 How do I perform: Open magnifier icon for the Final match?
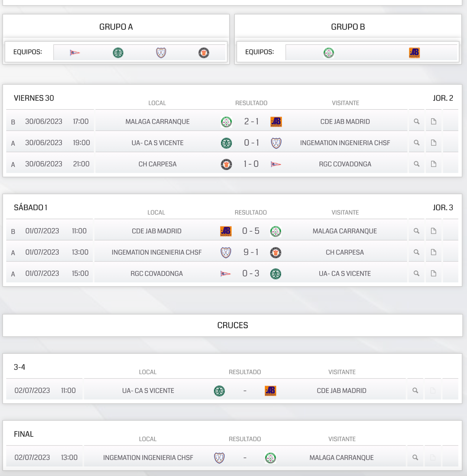pyautogui.click(x=415, y=458)
